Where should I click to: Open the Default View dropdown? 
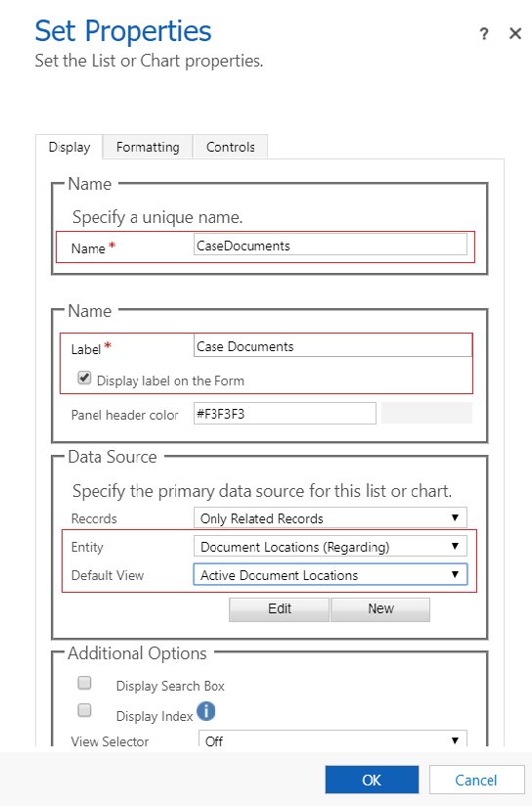330,575
